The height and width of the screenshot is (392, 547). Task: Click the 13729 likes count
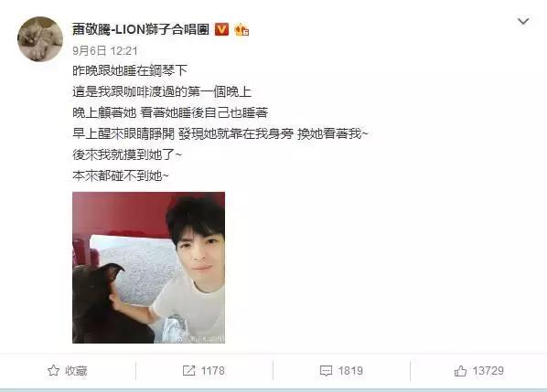[x=488, y=371]
